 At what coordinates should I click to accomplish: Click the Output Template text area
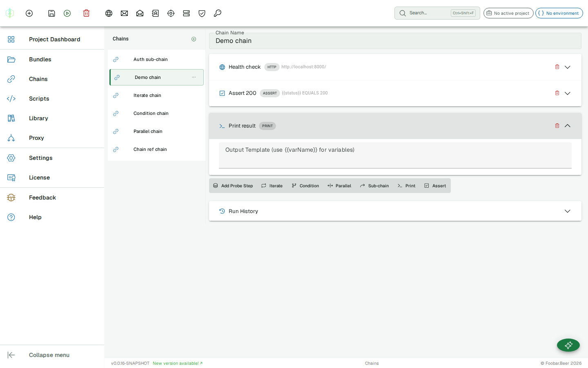395,155
